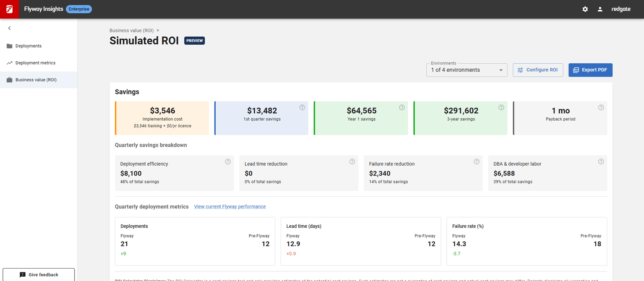Click the Enterprise badge
644x281 pixels.
tap(79, 9)
